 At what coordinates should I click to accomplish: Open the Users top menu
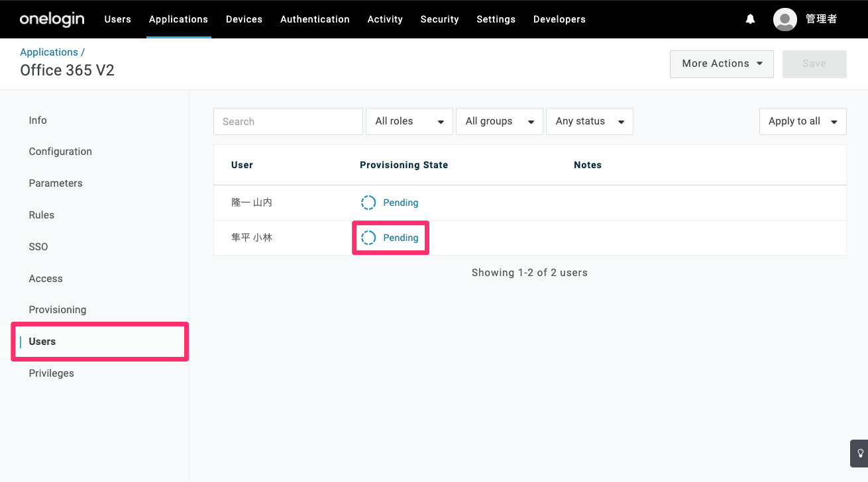tap(118, 19)
